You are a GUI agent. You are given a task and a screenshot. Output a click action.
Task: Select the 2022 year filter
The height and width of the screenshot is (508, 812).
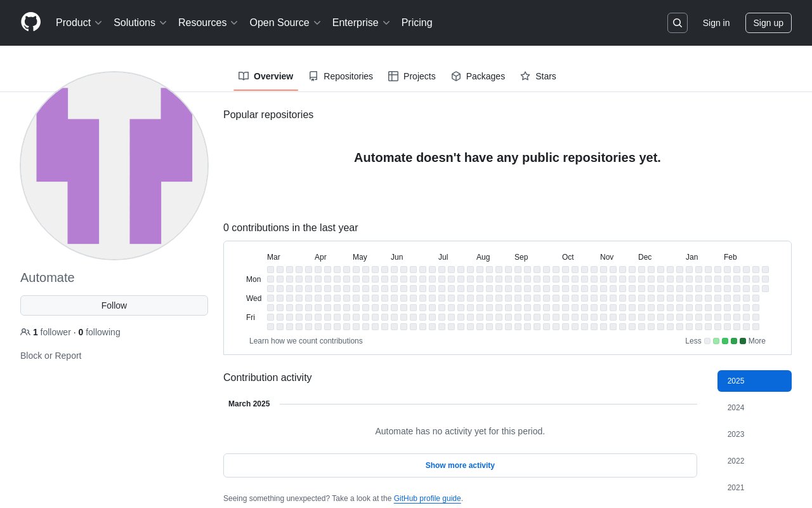754,461
